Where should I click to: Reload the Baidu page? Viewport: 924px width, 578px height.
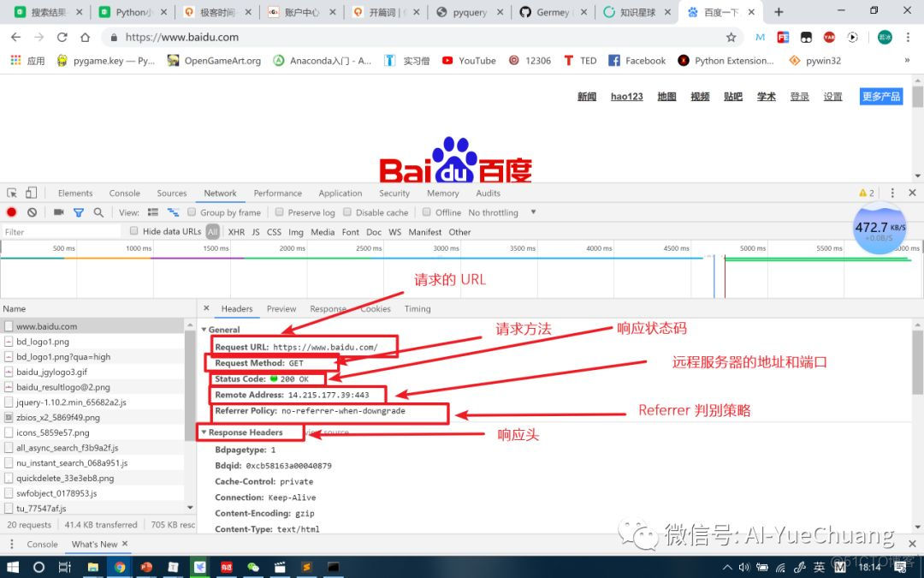click(x=62, y=37)
